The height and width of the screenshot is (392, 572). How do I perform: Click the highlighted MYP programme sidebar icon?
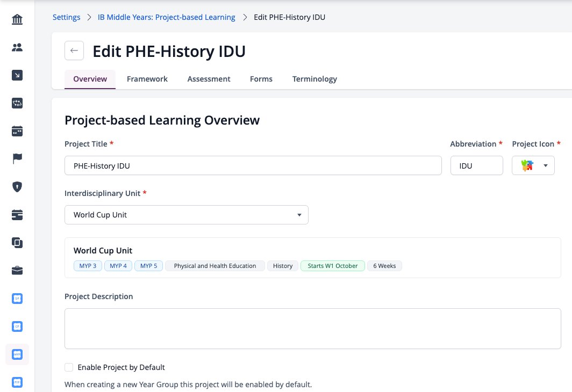pos(17,354)
